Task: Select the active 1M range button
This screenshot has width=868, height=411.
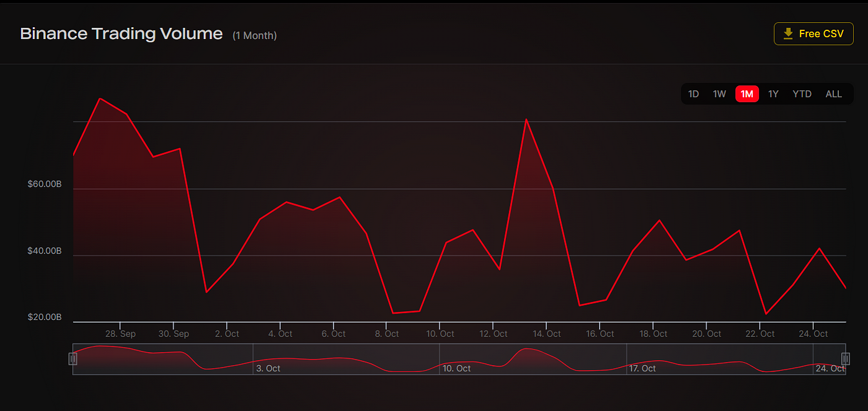Action: (747, 94)
